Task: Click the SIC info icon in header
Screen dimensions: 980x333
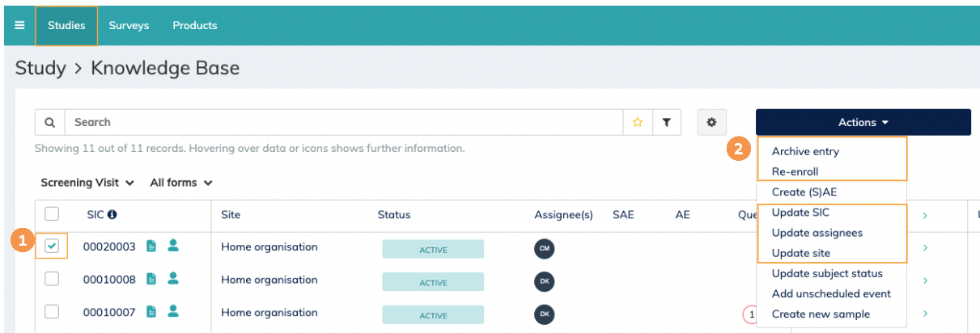Action: [112, 215]
